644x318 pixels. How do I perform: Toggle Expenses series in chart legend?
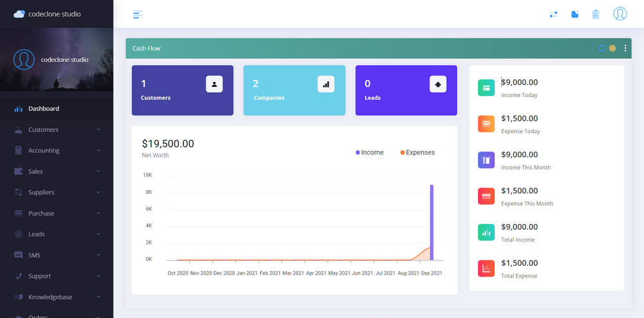[x=417, y=153]
